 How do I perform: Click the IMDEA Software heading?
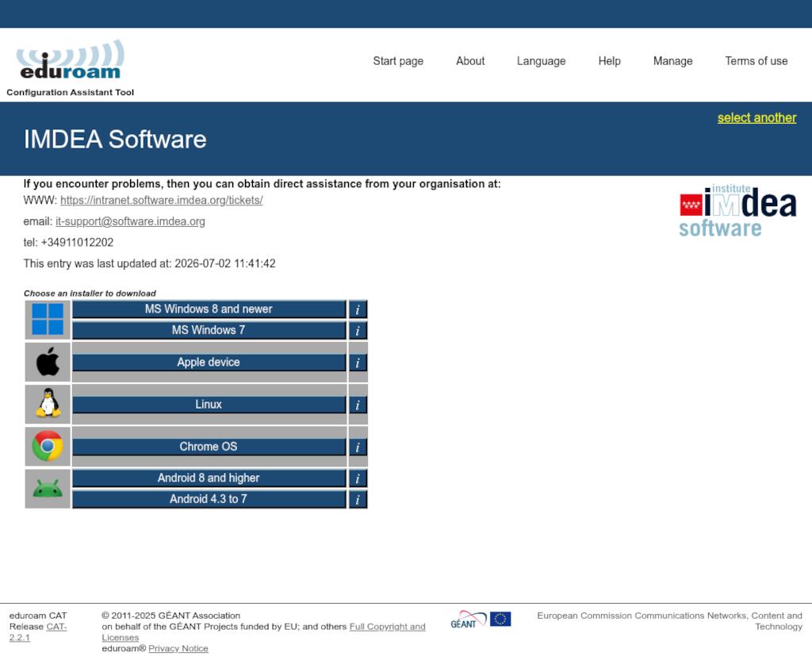click(x=115, y=140)
